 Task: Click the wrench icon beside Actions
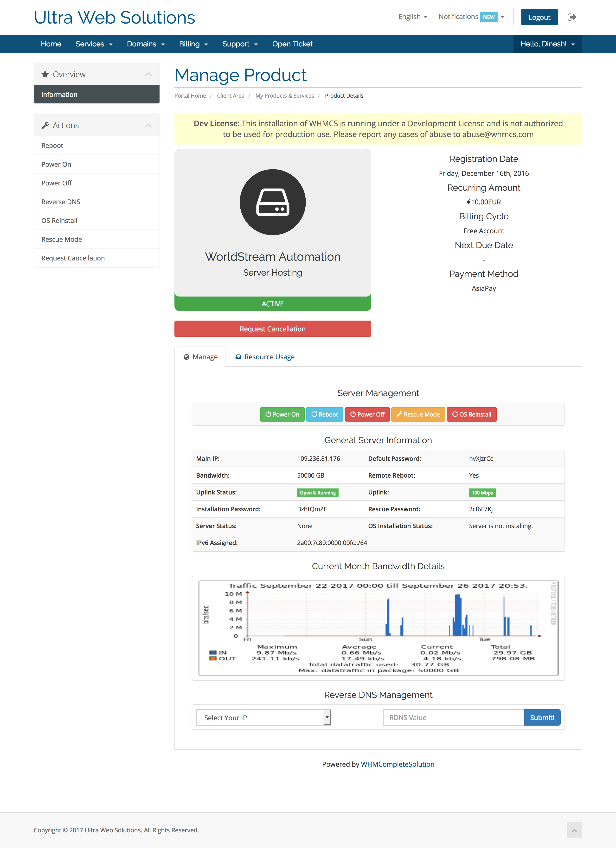point(46,125)
